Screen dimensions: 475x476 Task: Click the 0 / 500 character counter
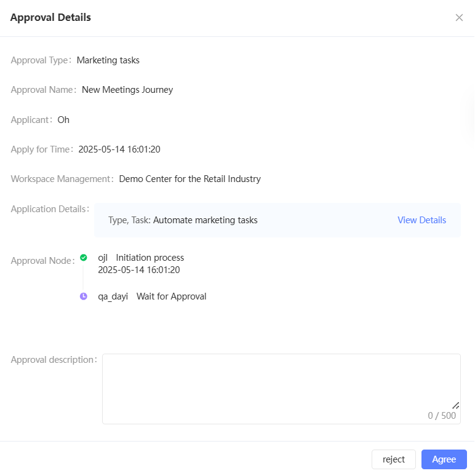pos(442,416)
